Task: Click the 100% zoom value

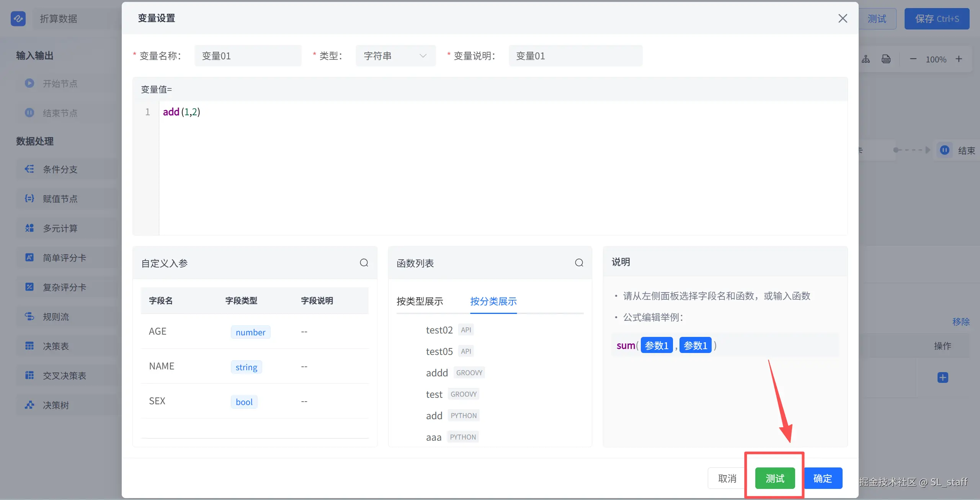Action: point(936,59)
